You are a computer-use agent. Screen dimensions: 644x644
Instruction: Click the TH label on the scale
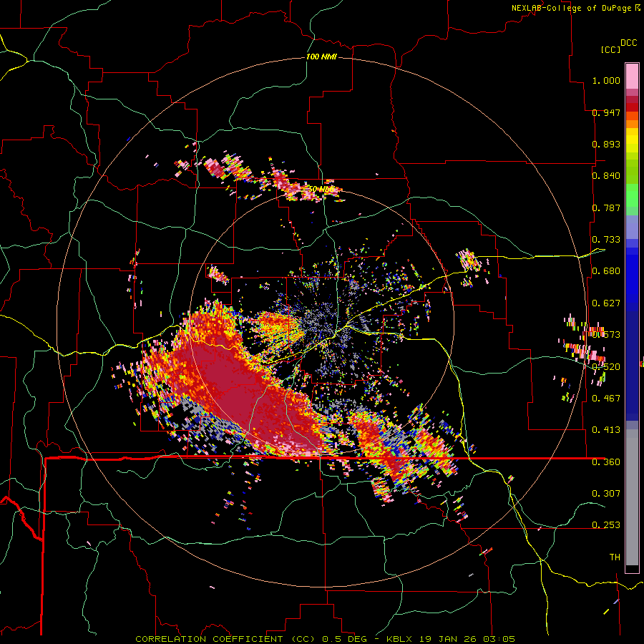click(x=615, y=557)
